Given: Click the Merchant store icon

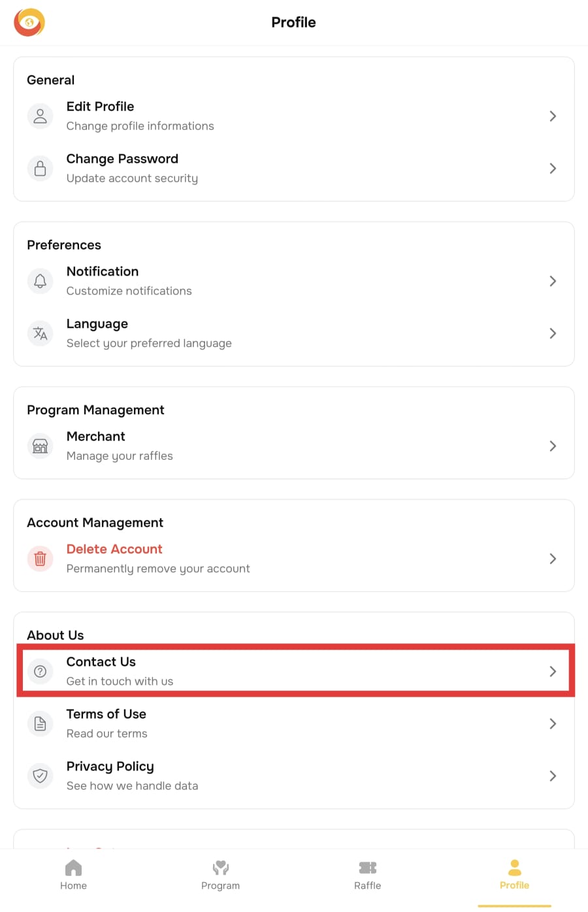Looking at the screenshot, I should 40,446.
